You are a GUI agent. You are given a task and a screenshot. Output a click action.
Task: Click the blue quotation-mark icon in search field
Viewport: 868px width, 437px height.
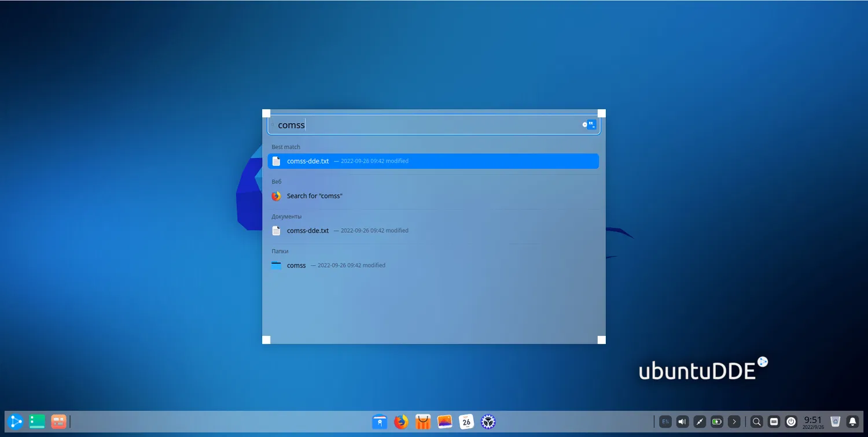coord(591,125)
